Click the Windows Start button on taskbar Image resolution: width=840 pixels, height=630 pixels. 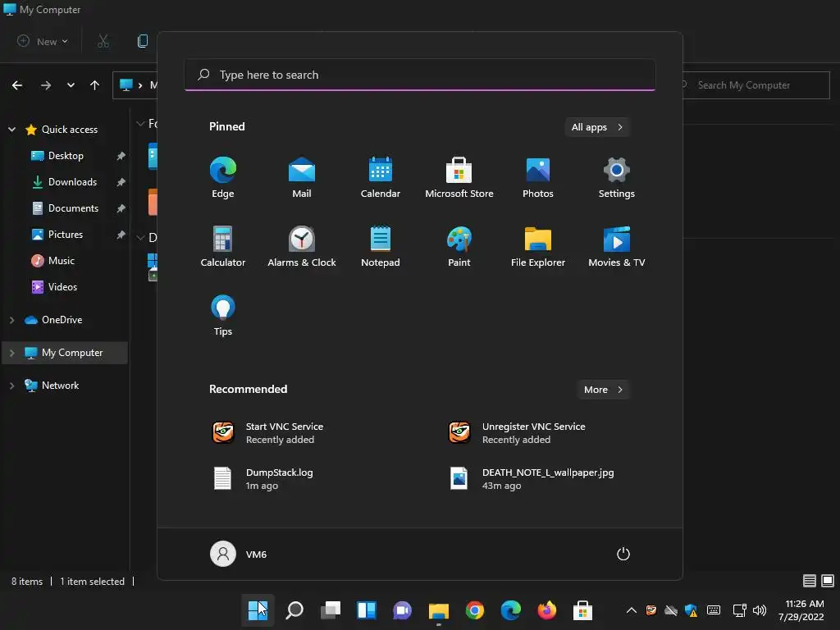pos(258,610)
